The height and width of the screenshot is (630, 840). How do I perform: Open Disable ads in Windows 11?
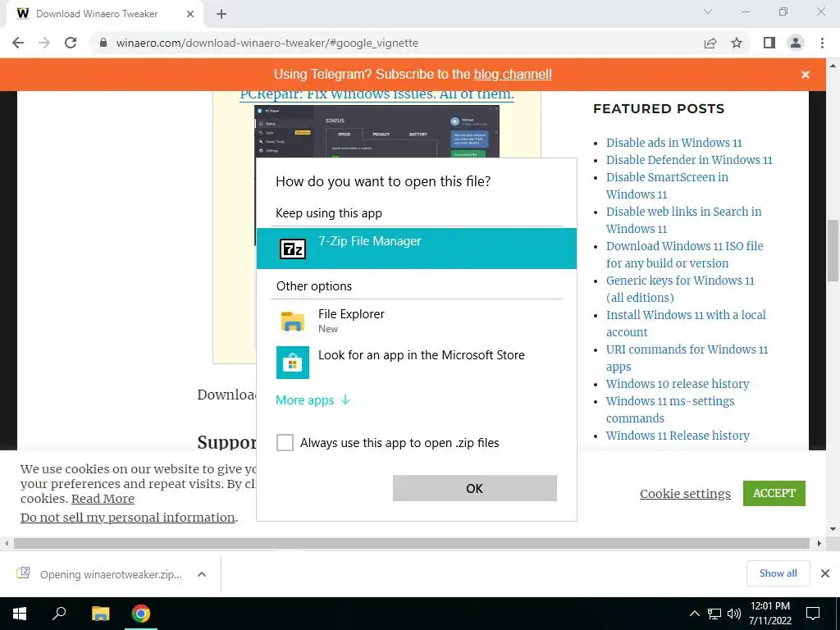tap(674, 143)
